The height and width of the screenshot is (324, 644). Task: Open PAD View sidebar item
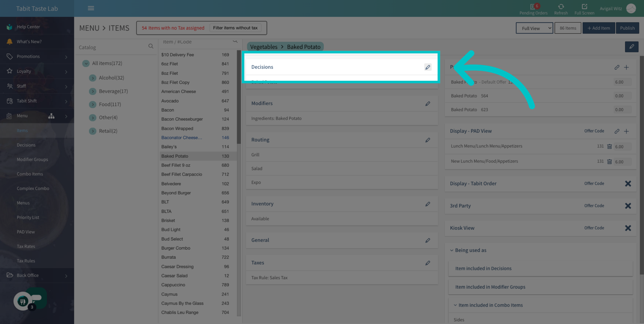click(26, 232)
